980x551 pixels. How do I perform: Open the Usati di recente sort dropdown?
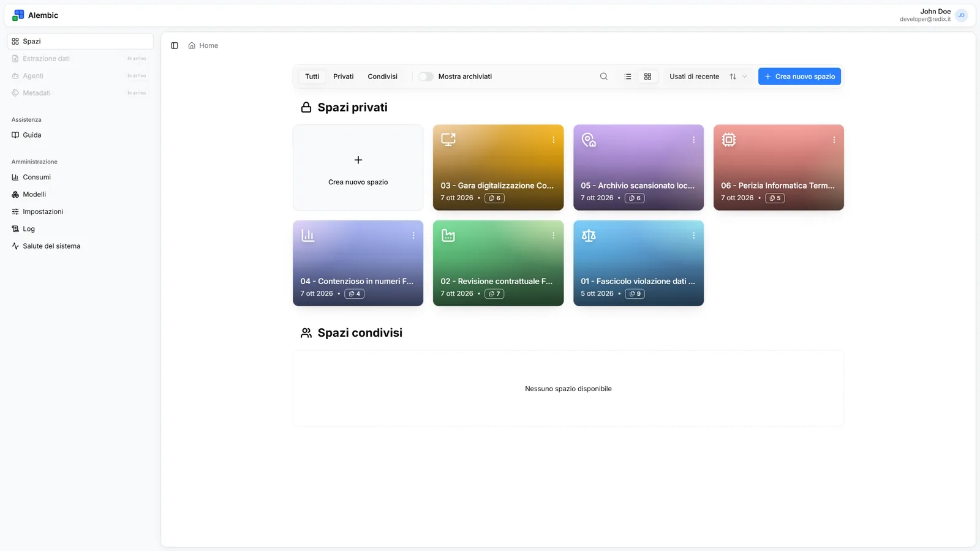707,77
